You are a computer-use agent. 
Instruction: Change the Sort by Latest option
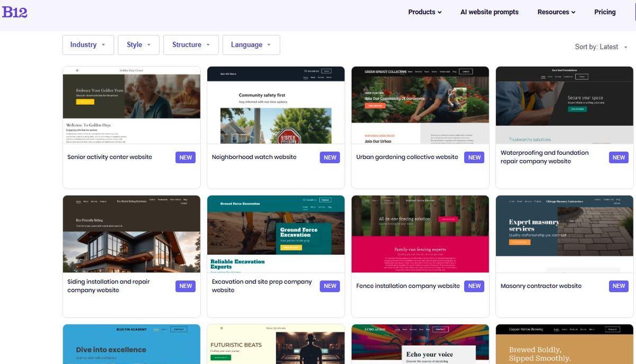(x=601, y=47)
